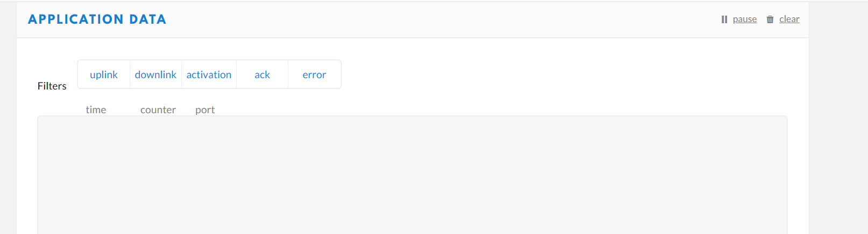The image size is (868, 234).
Task: Click the port column header
Action: point(205,109)
